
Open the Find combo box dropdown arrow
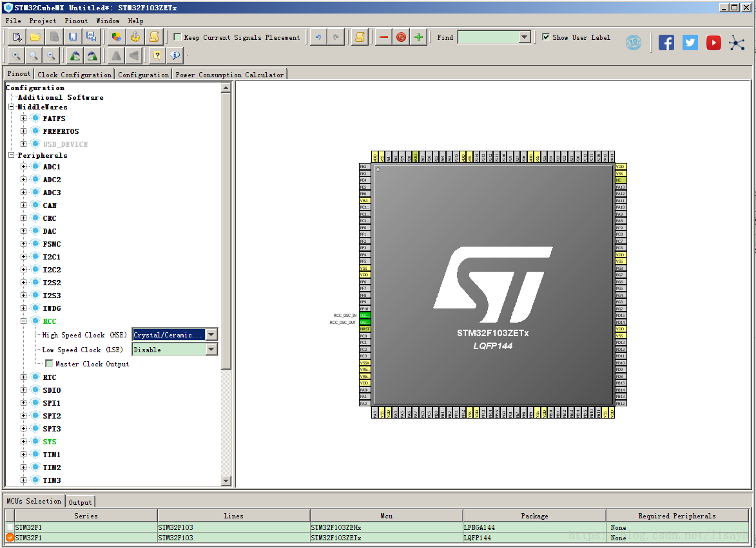click(x=525, y=37)
